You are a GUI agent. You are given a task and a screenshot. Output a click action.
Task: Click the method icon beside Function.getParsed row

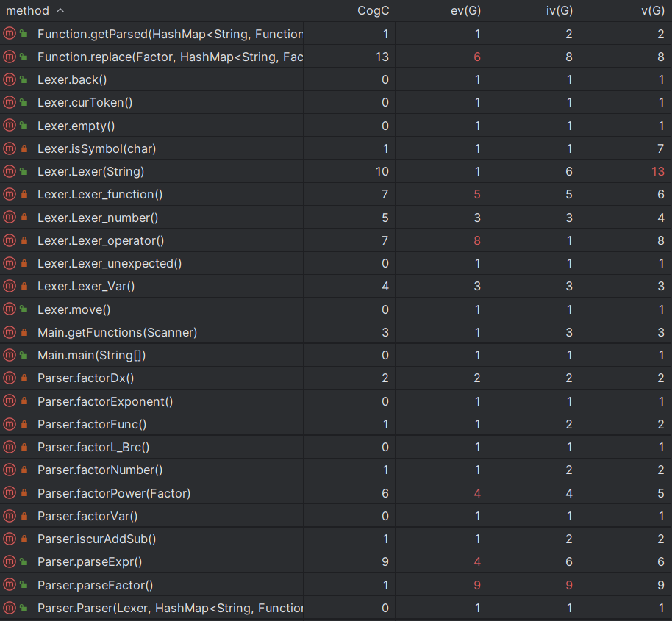[x=10, y=33]
